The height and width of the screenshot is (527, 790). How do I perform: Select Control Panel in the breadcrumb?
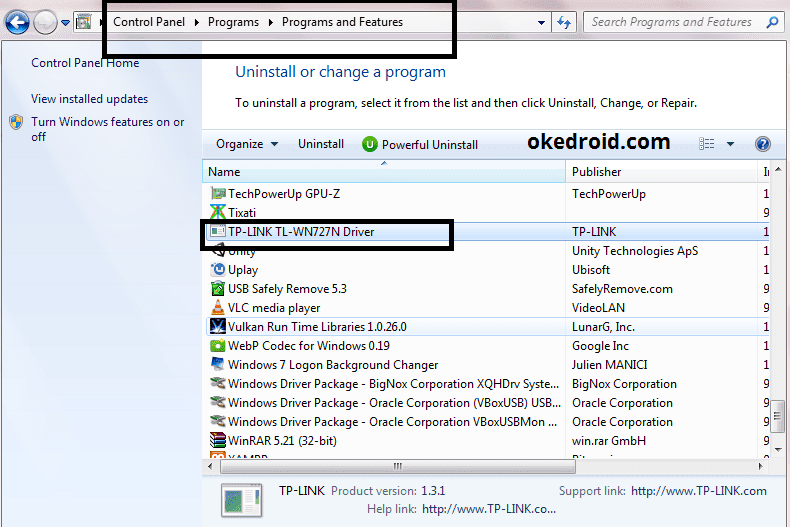149,22
